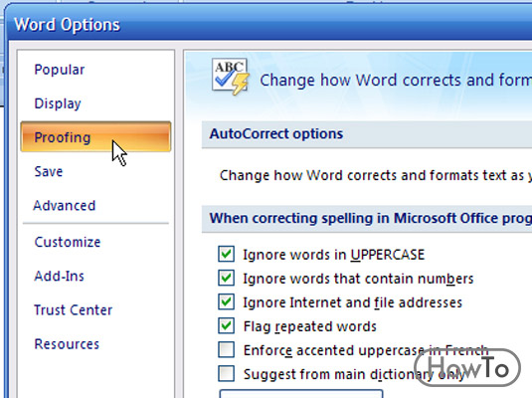Enable Enforce accented uppercase in French

[x=227, y=350]
